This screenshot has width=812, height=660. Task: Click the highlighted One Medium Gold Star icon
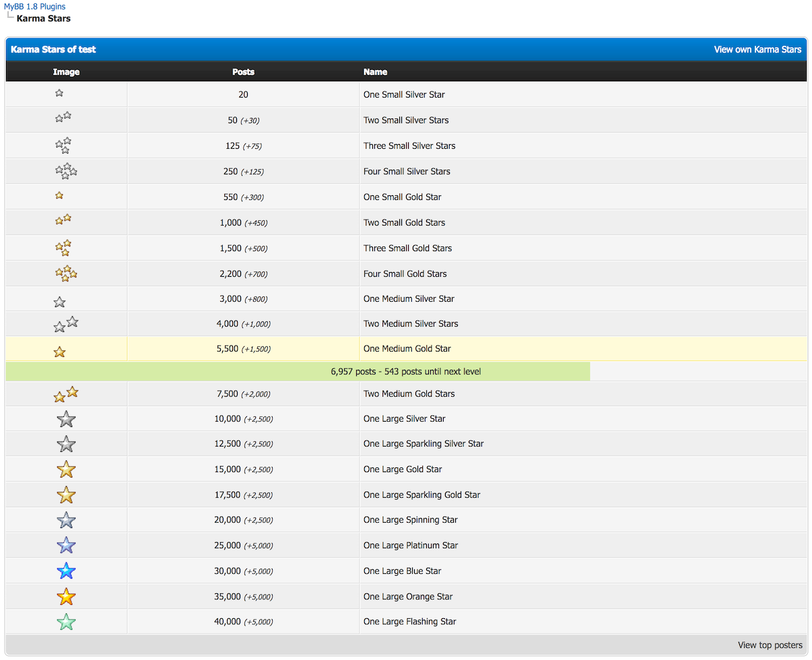click(60, 352)
